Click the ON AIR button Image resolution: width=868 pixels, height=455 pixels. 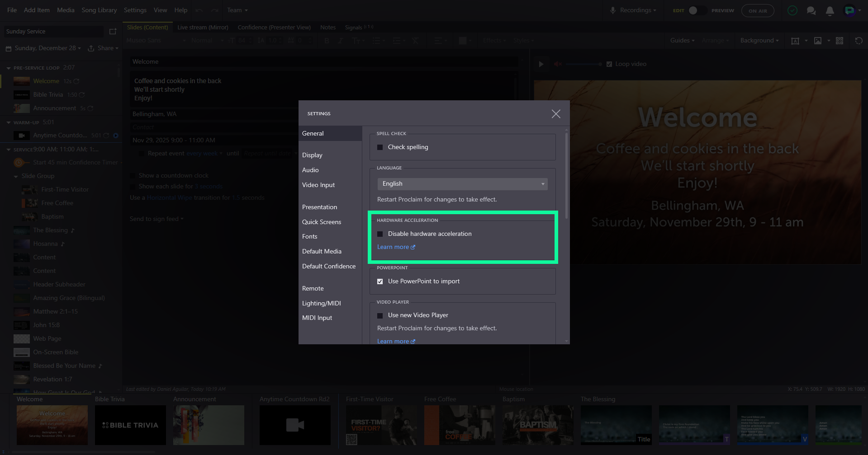758,11
